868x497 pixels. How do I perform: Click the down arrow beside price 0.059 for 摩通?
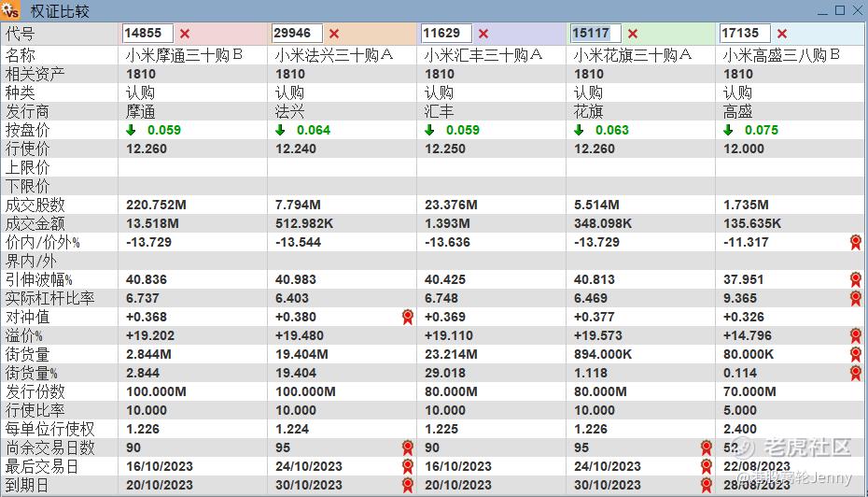pyautogui.click(x=132, y=130)
